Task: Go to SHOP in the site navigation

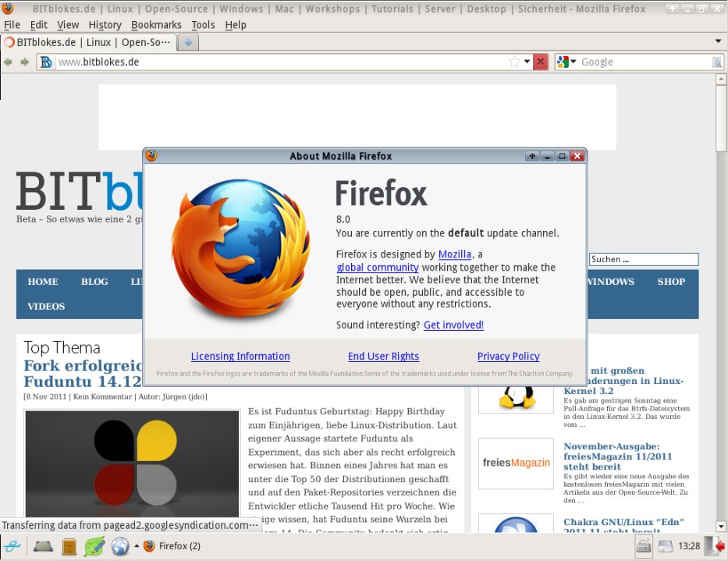Action: 671,282
